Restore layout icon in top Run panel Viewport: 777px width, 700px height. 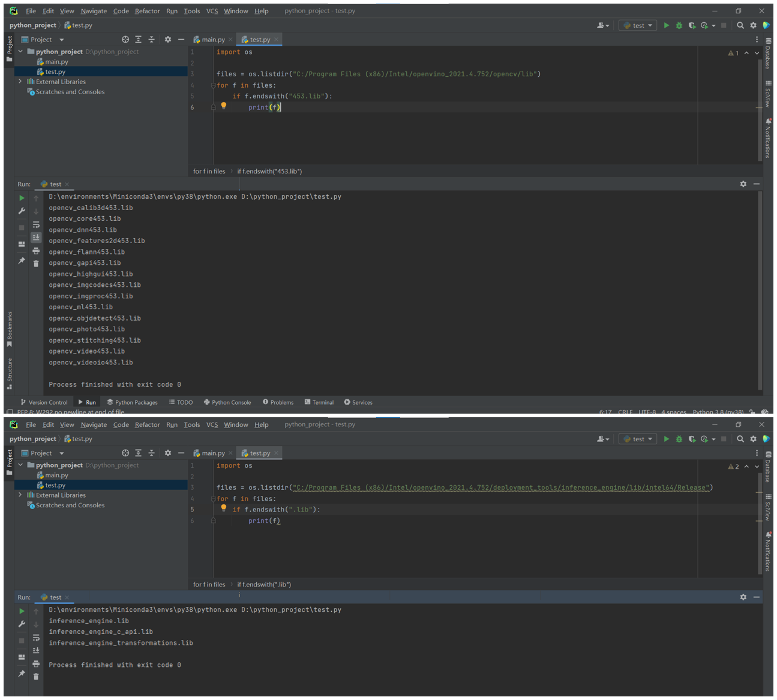(22, 244)
